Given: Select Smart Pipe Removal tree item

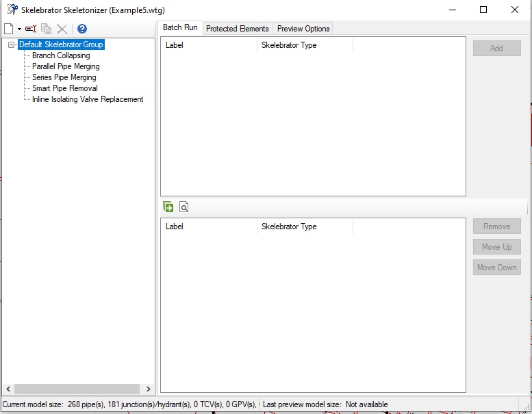Looking at the screenshot, I should tap(65, 88).
